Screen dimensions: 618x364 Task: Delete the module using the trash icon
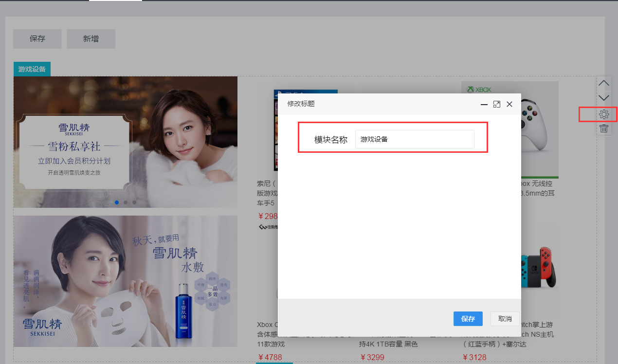(604, 128)
